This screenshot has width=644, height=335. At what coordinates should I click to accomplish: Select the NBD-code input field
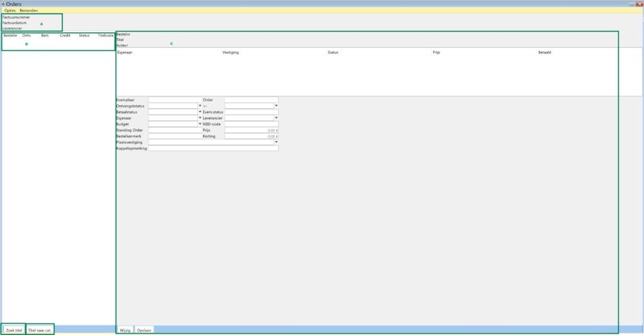click(251, 124)
